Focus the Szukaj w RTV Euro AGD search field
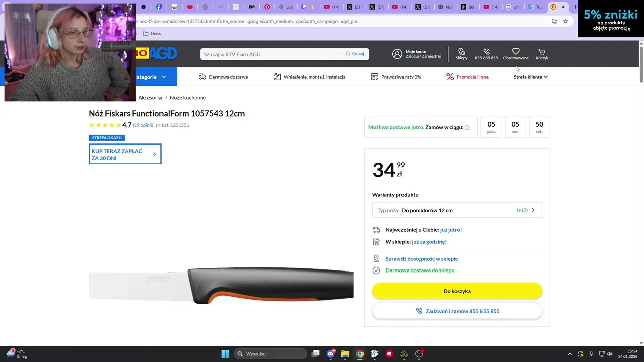 (270, 54)
